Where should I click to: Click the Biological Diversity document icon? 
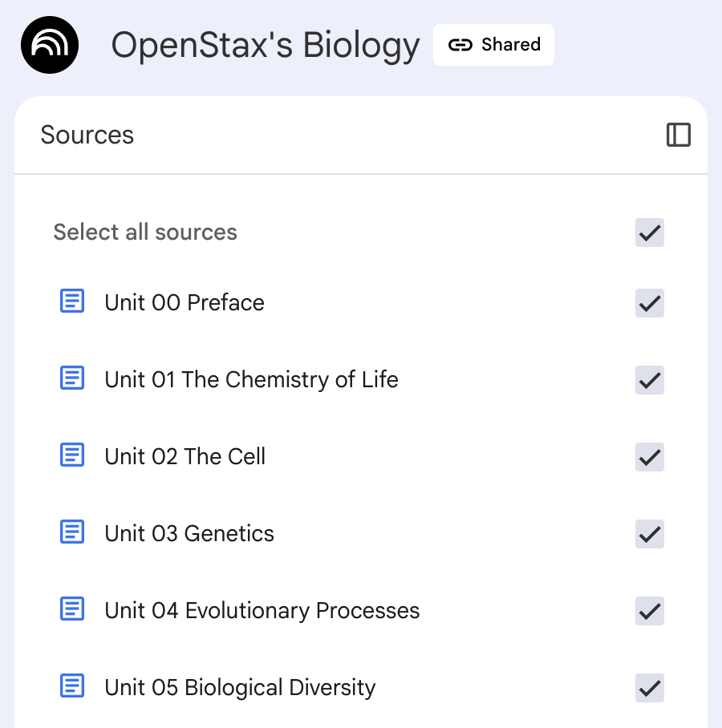point(72,686)
